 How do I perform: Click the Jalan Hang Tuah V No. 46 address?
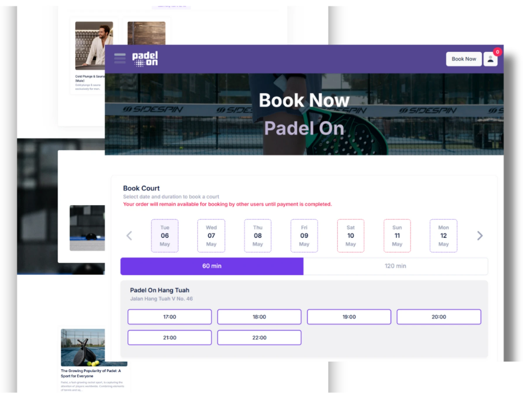coord(161,299)
